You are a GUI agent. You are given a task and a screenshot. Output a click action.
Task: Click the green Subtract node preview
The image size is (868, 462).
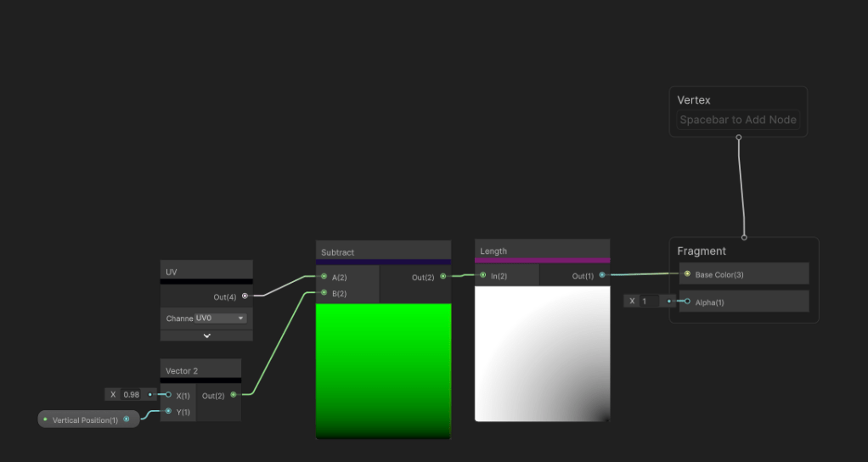[x=383, y=371]
